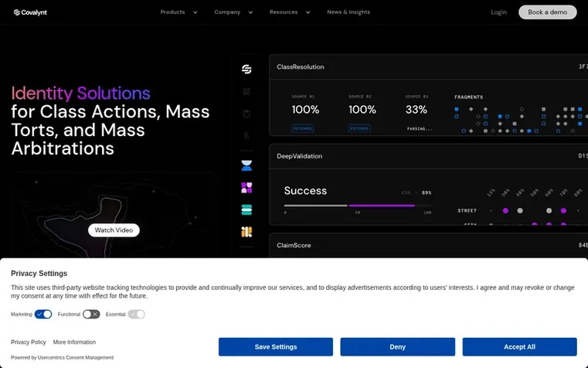588x368 pixels.
Task: Expand the Resources dropdown chevron
Action: coord(308,12)
